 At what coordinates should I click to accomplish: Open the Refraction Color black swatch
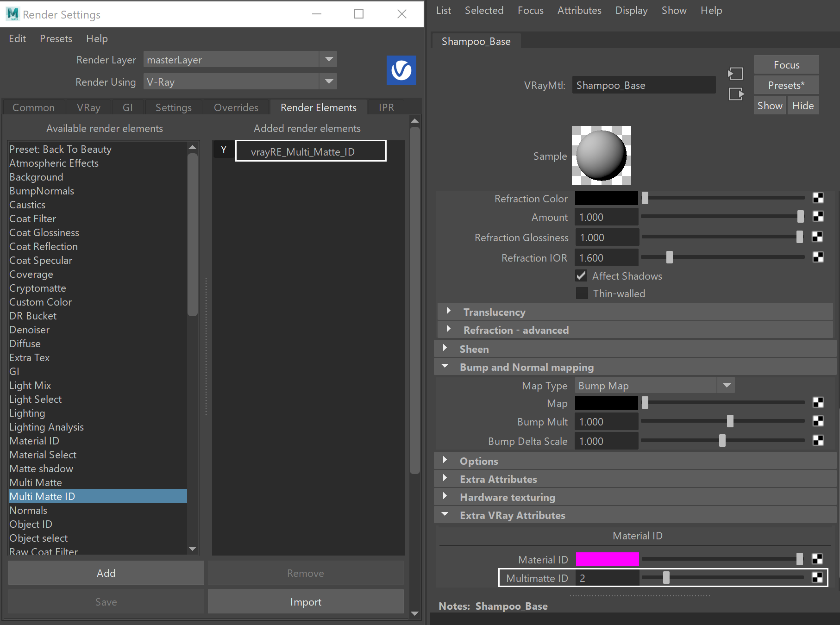coord(606,199)
